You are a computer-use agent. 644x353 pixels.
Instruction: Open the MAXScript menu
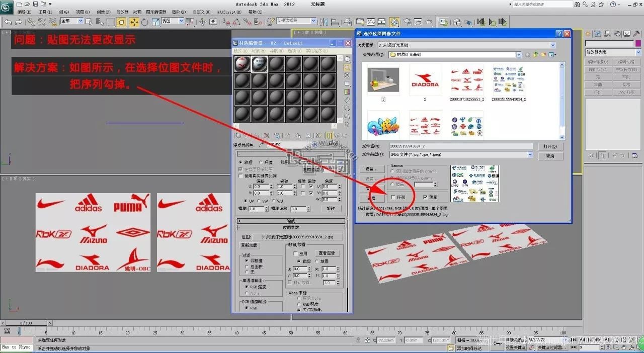228,12
